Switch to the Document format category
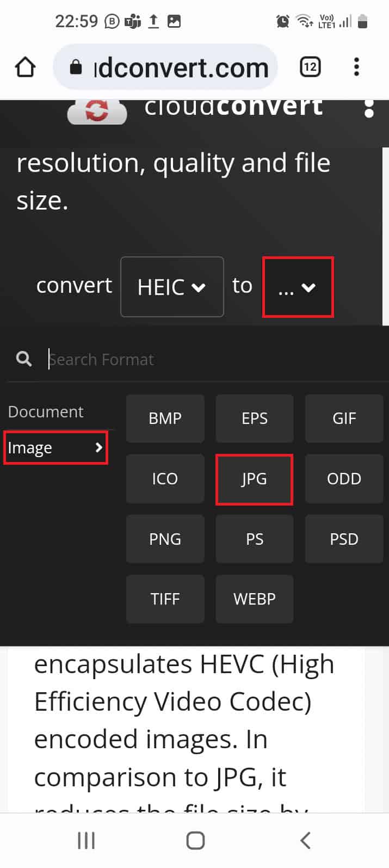Viewport: 389px width, 868px height. (x=46, y=411)
